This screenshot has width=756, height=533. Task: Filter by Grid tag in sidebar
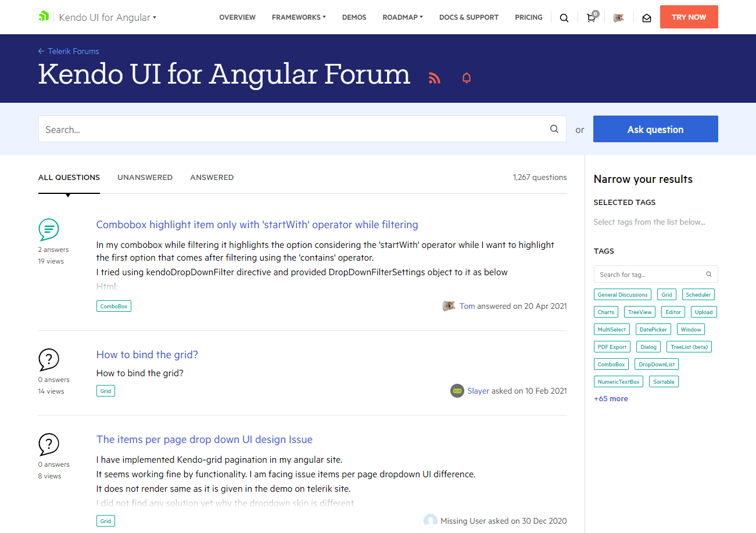[x=667, y=294]
